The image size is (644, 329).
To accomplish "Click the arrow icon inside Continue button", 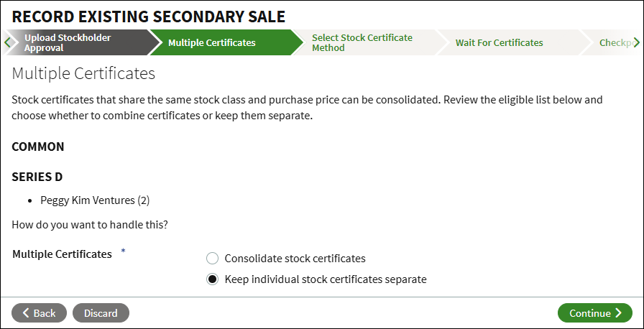I will point(619,313).
